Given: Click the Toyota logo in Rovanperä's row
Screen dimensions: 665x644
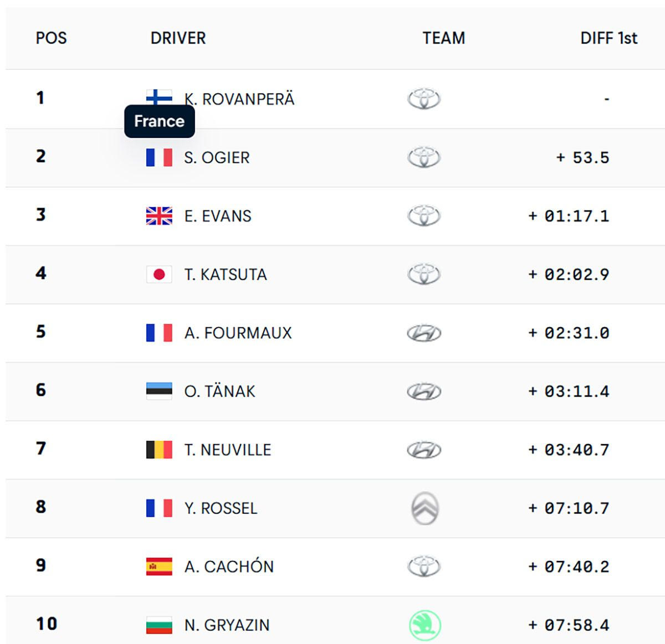Looking at the screenshot, I should (424, 99).
